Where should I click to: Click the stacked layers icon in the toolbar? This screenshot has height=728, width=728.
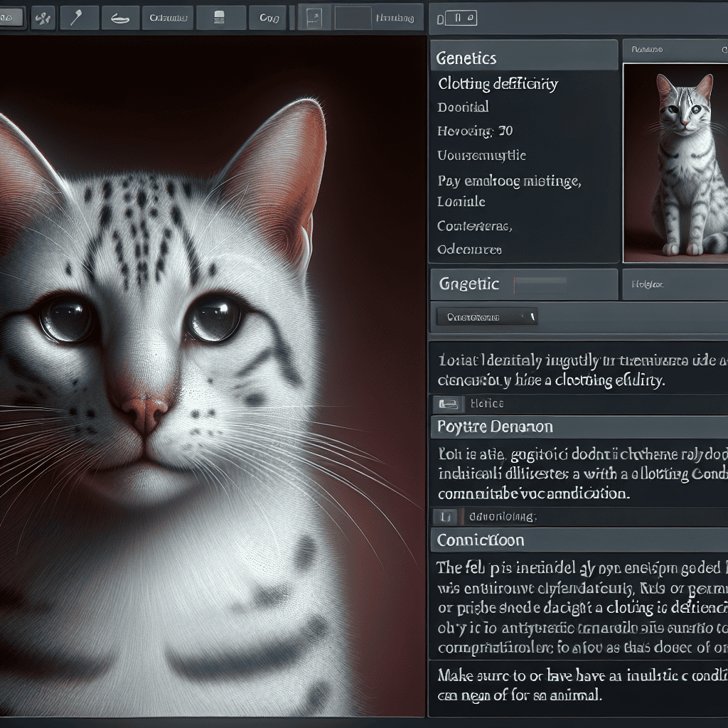pyautogui.click(x=220, y=18)
